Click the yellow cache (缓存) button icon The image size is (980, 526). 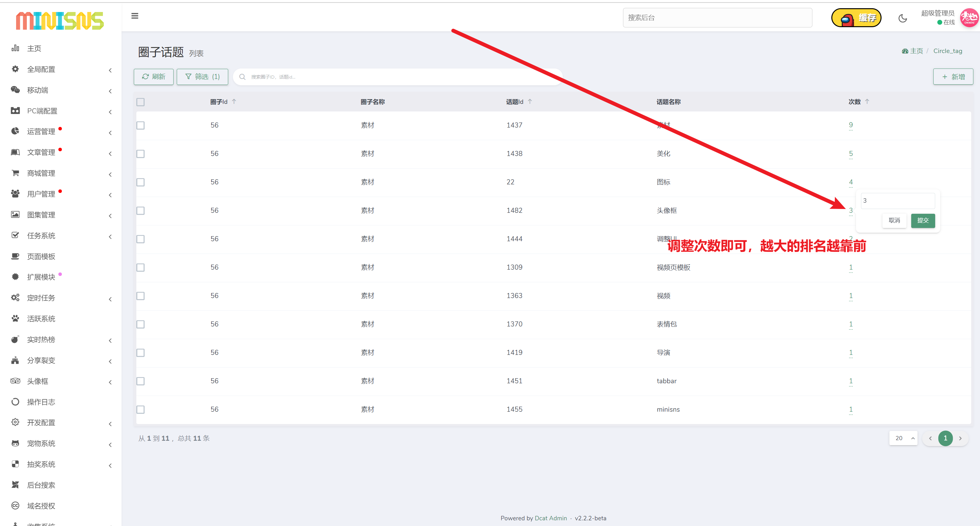(856, 18)
